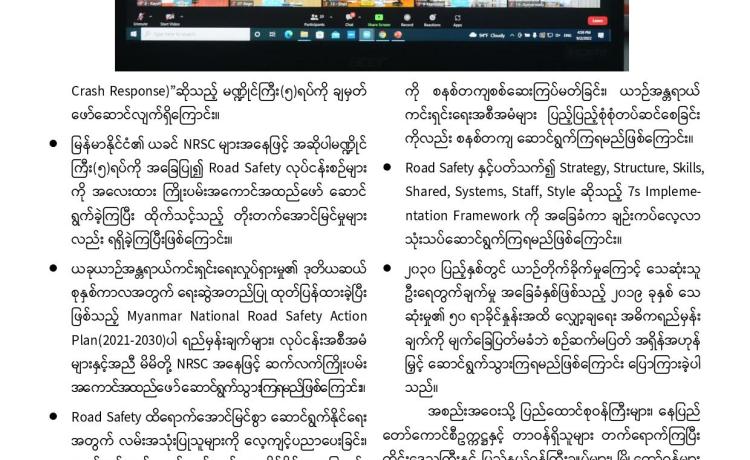
Task: Open video options arrow beside Start Video
Action: 182,17
